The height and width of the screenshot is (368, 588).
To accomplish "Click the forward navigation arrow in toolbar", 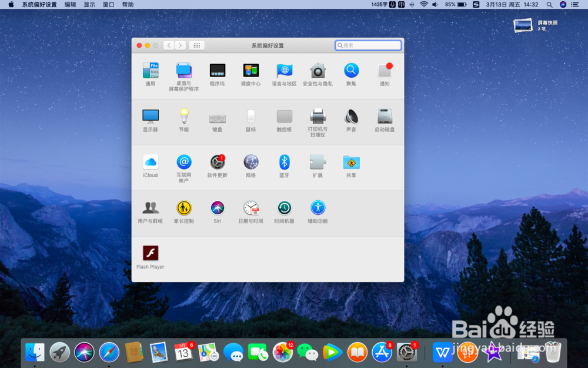I will click(x=181, y=45).
